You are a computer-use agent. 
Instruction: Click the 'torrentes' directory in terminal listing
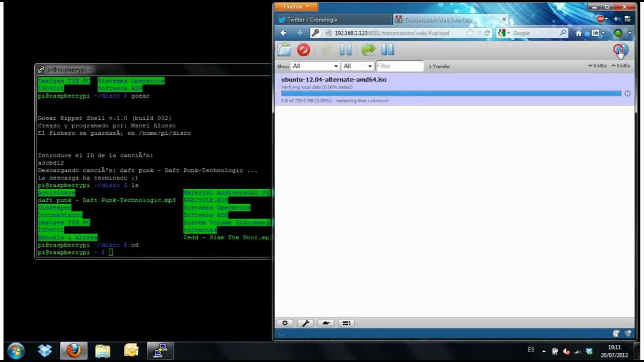tap(200, 230)
